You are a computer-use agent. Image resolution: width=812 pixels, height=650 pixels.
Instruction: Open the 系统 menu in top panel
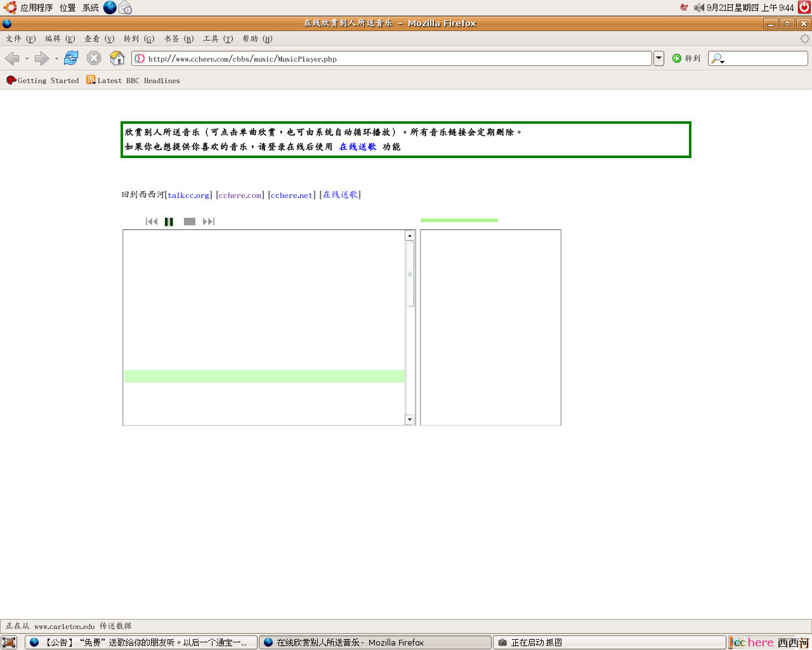point(91,8)
